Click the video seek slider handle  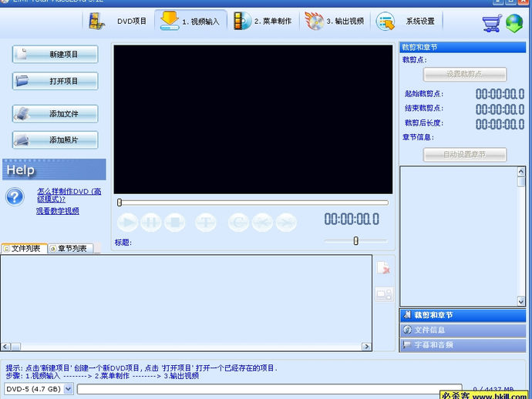120,203
